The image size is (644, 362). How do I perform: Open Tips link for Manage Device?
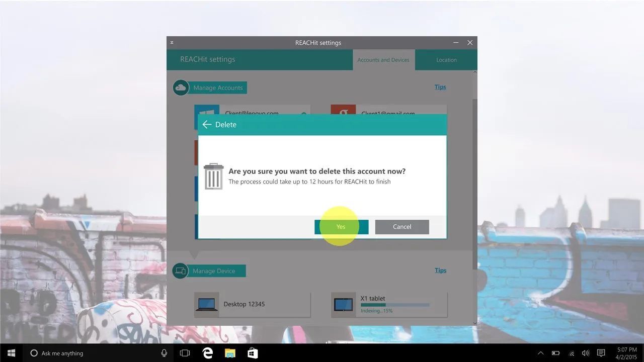(x=441, y=270)
